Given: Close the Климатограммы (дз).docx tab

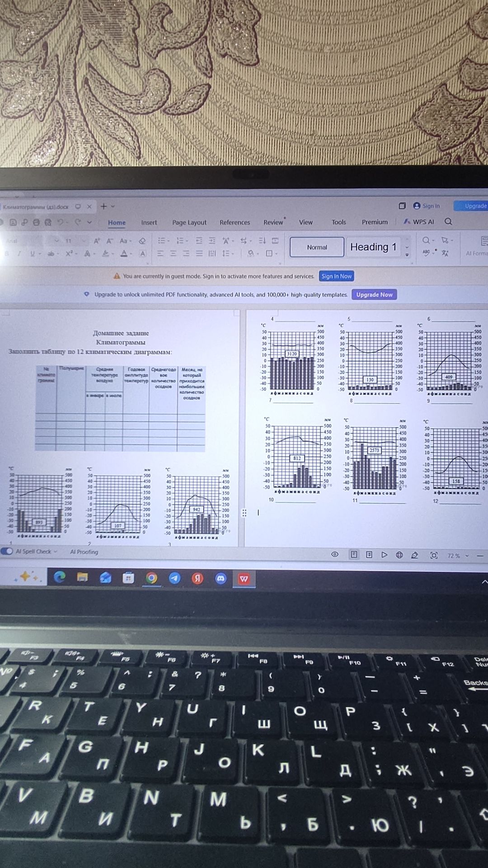Looking at the screenshot, I should (x=89, y=207).
